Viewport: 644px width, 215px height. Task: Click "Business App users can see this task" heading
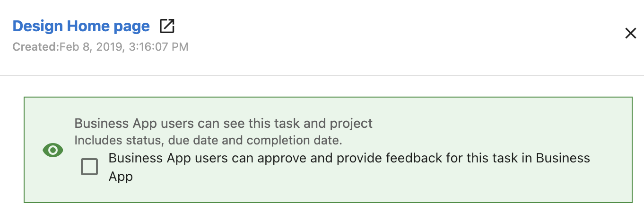(223, 124)
